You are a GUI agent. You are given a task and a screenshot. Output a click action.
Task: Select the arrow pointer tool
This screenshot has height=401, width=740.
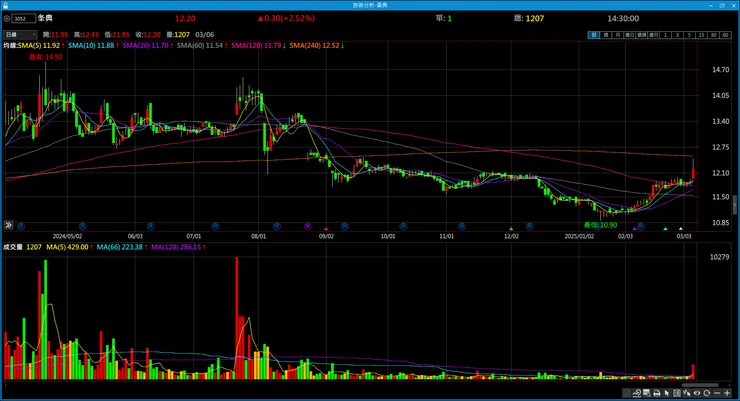click(667, 393)
